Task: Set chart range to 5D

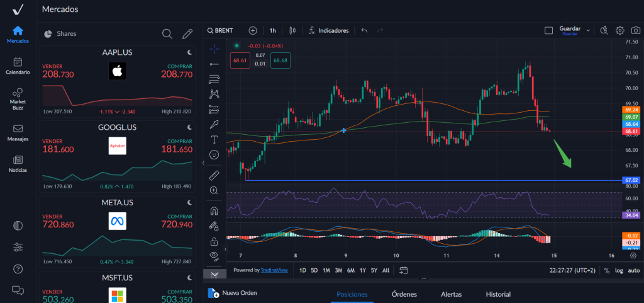Action: (314, 270)
